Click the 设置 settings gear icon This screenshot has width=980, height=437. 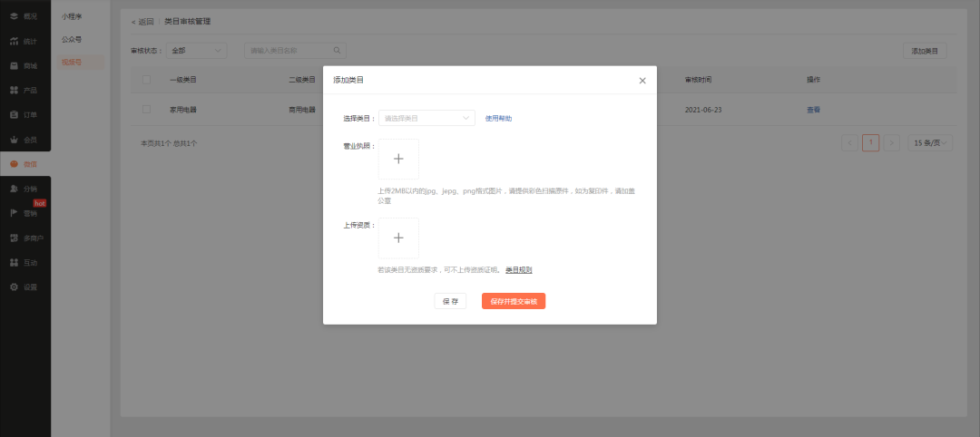pos(14,286)
